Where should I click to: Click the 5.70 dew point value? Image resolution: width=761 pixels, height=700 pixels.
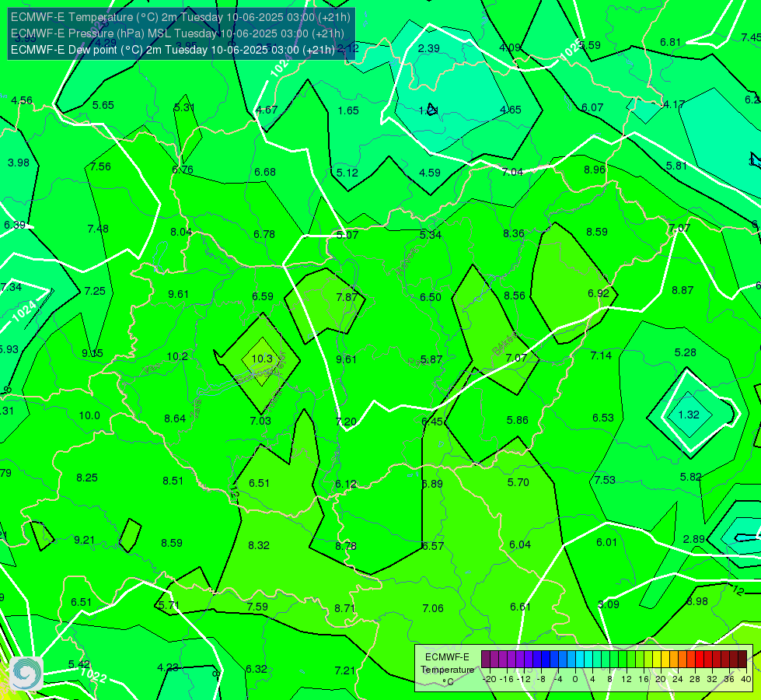tap(518, 482)
